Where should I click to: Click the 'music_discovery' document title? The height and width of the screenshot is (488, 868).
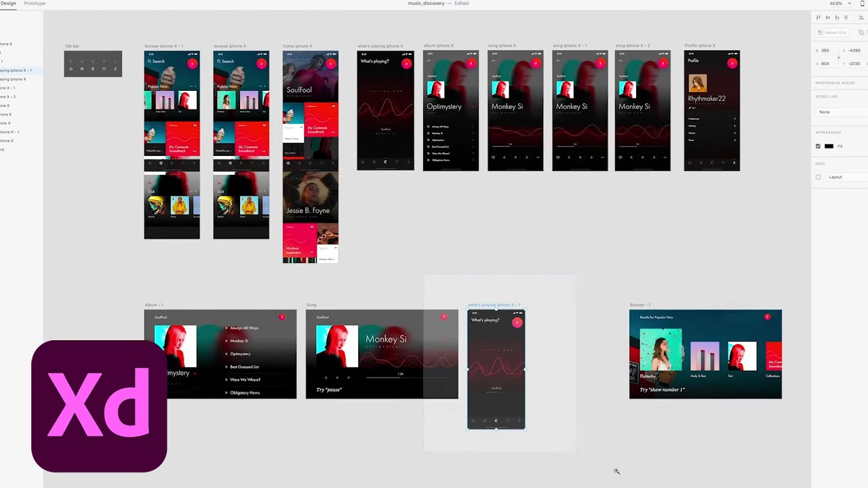(x=426, y=3)
